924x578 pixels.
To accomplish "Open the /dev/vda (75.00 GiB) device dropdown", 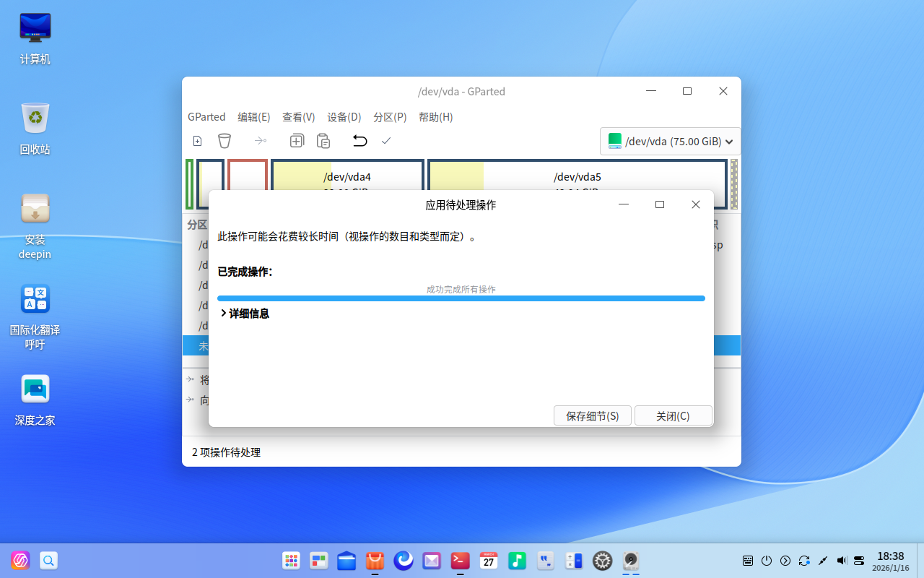I will (670, 141).
